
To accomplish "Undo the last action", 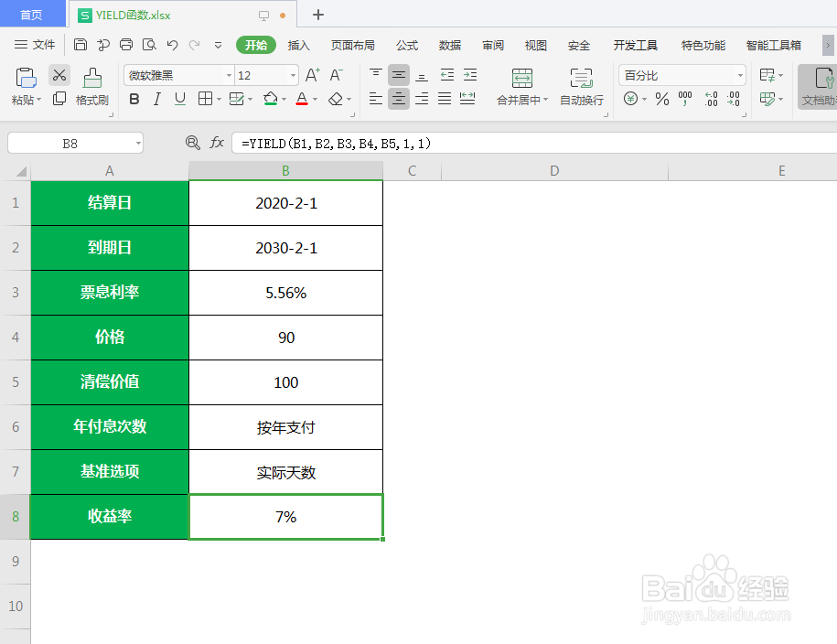I will (172, 45).
